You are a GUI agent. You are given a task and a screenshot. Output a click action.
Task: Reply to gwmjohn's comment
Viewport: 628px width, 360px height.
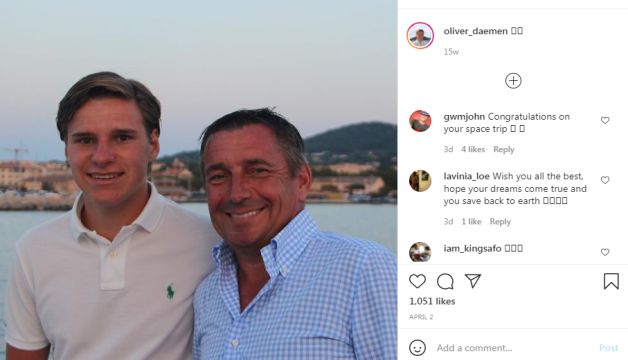(503, 149)
